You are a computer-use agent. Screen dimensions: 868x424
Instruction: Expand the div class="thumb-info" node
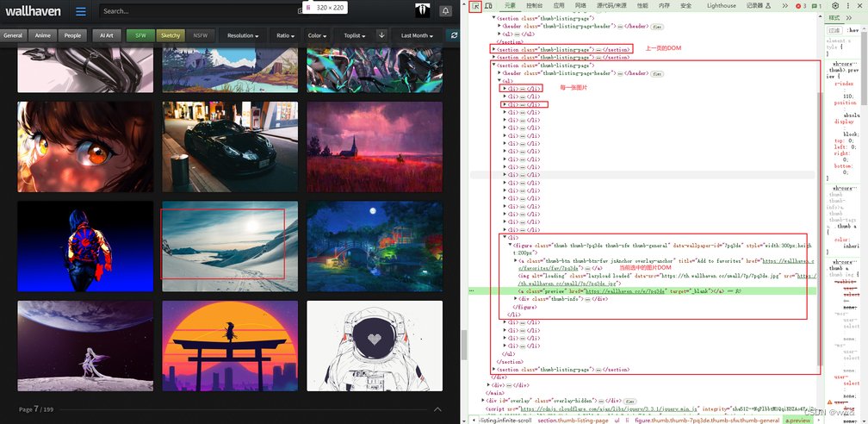[x=516, y=299]
